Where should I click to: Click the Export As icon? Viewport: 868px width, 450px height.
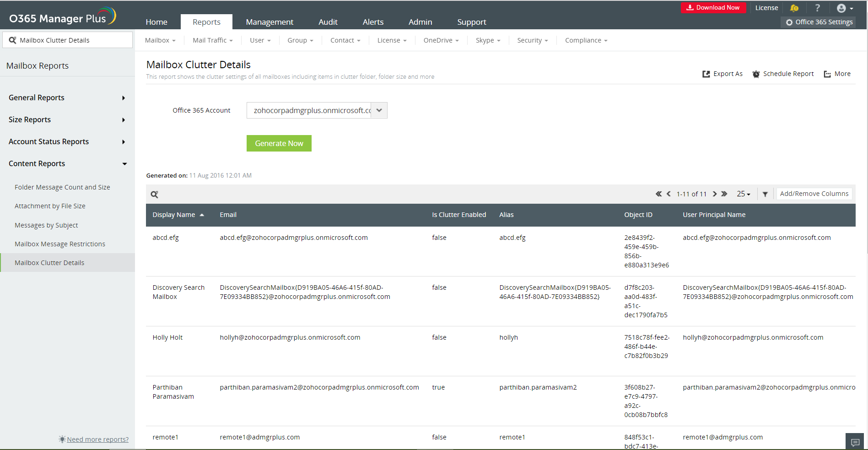(x=706, y=74)
